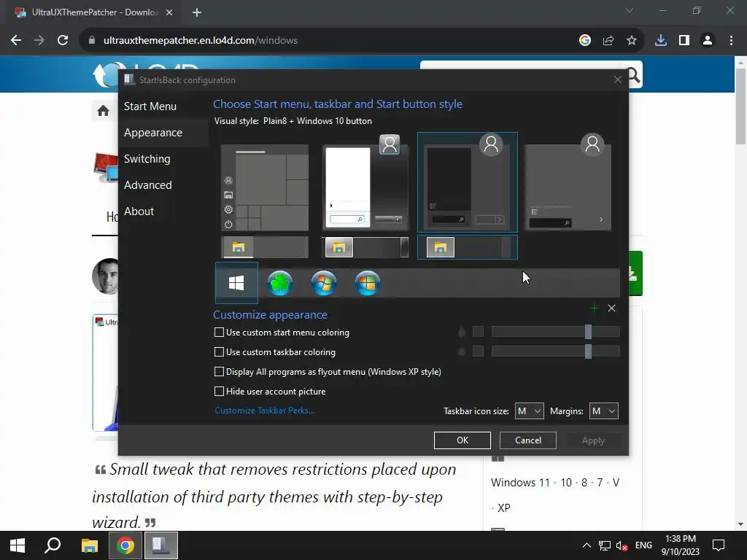Show hidden system tray icons

(587, 545)
